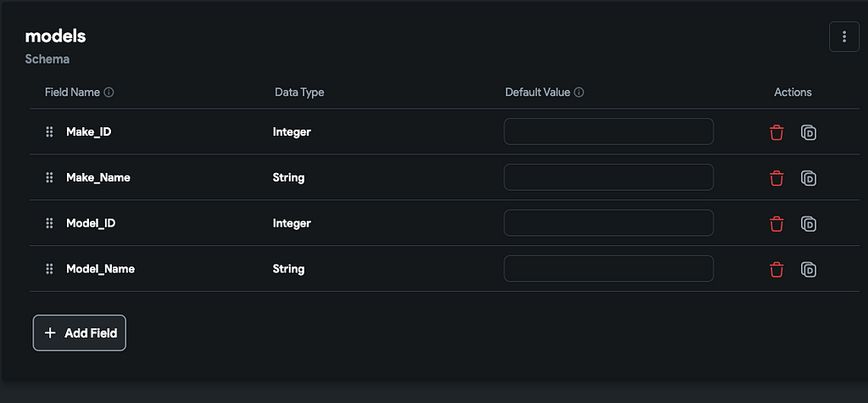This screenshot has width=868, height=403.
Task: Focus the Make_Name default value input
Action: coord(608,177)
